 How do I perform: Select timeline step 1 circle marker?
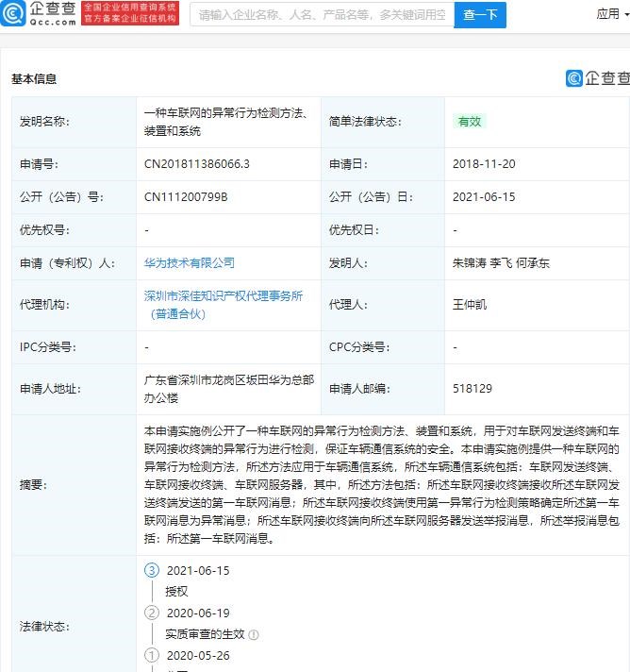tap(152, 655)
